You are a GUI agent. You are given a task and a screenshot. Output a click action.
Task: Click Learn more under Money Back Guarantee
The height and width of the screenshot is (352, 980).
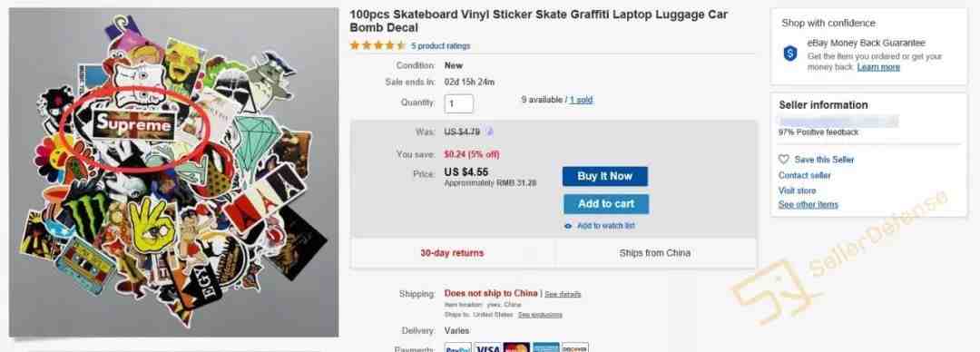(x=878, y=67)
